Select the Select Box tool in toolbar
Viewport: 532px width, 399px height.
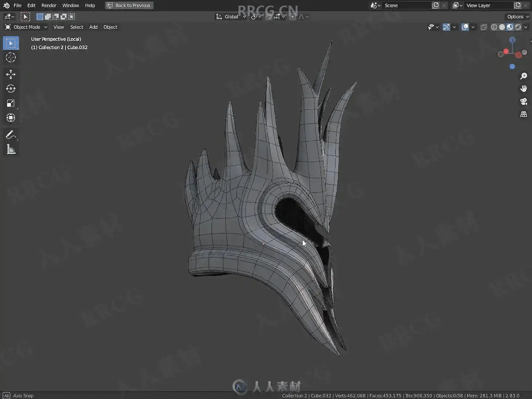tap(11, 43)
